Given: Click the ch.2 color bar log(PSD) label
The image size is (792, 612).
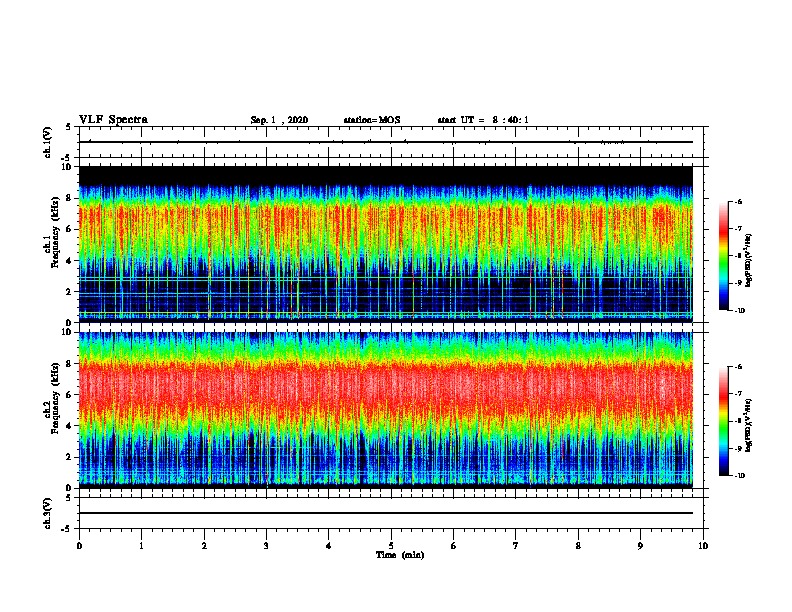Looking at the screenshot, I should [749, 425].
